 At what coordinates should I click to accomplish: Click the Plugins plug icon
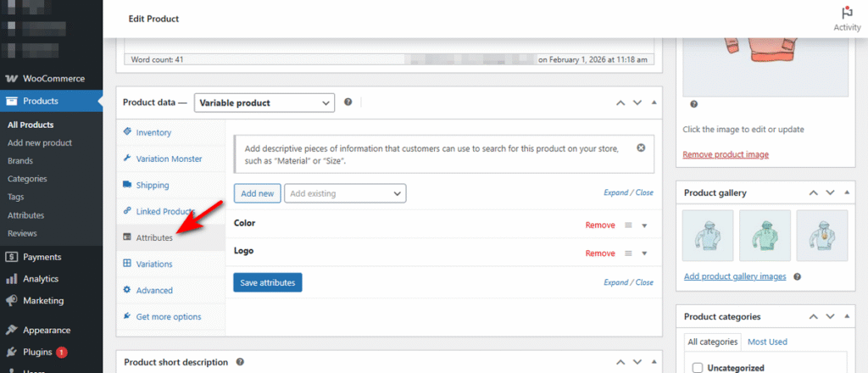[x=11, y=352]
